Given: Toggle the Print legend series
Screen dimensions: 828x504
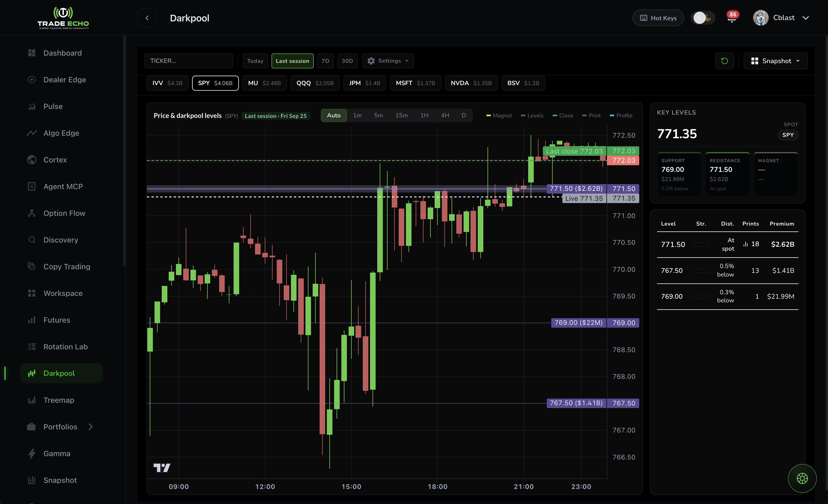Looking at the screenshot, I should click(x=591, y=115).
